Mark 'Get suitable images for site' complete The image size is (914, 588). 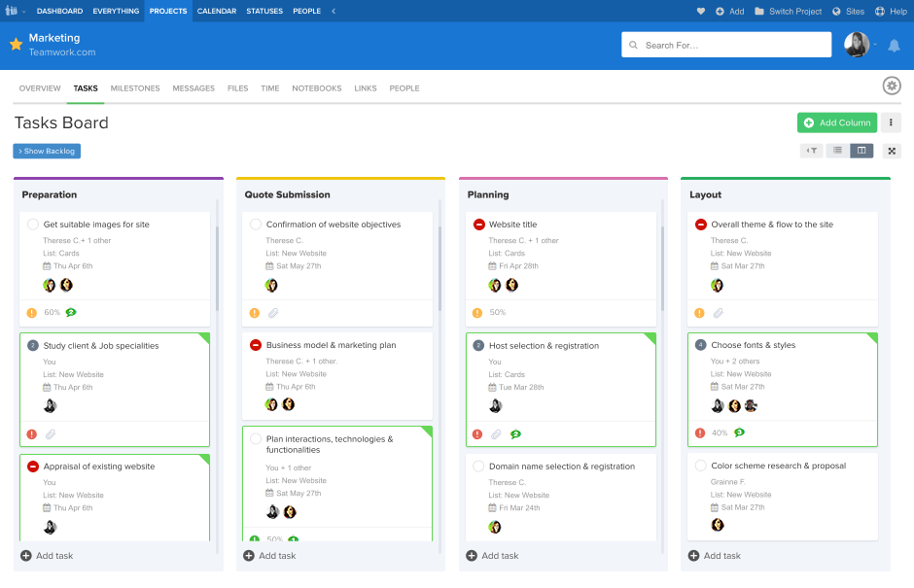33,225
